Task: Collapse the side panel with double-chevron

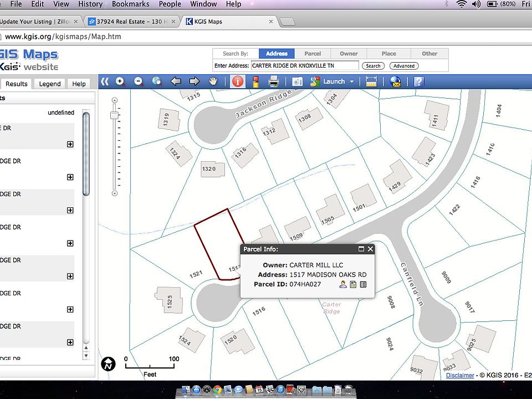Action: point(105,82)
